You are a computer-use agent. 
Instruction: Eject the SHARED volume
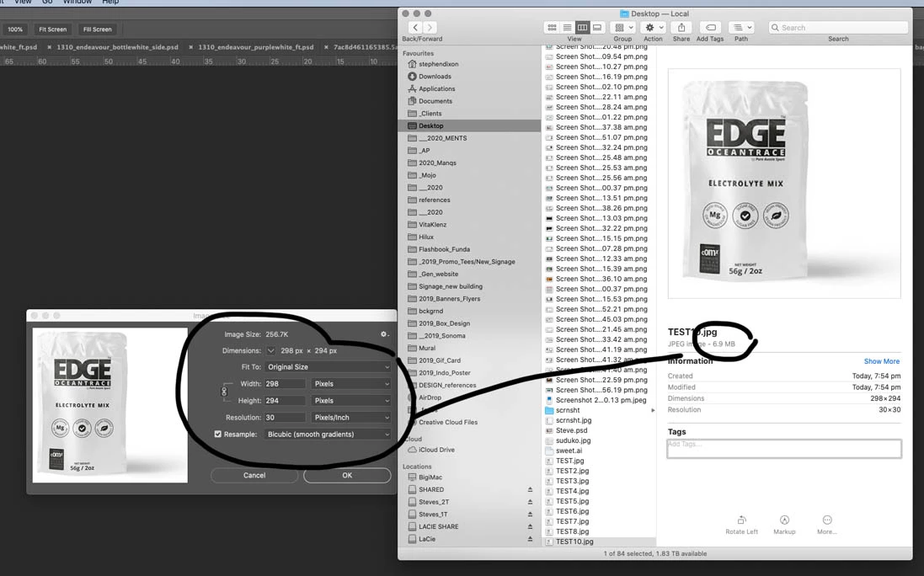(x=530, y=489)
